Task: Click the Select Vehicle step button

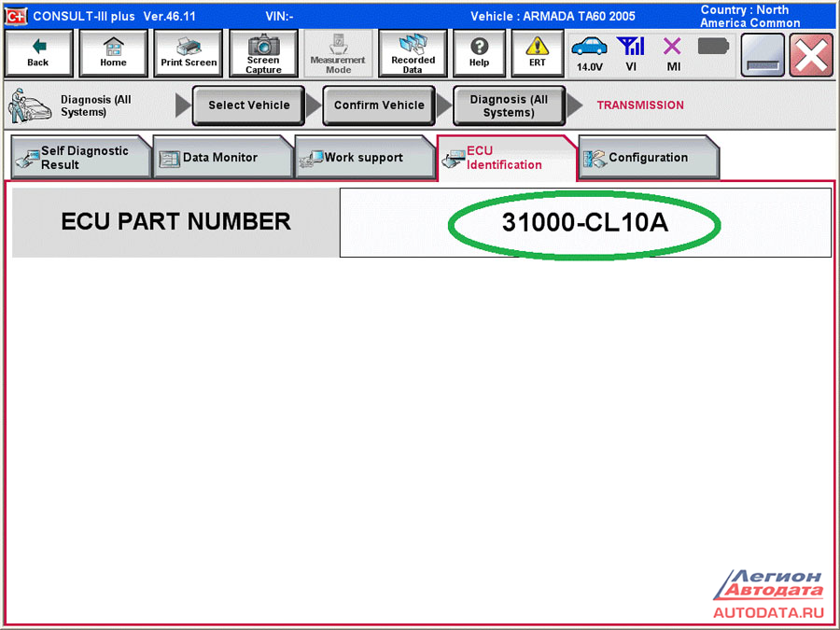Action: (x=248, y=105)
